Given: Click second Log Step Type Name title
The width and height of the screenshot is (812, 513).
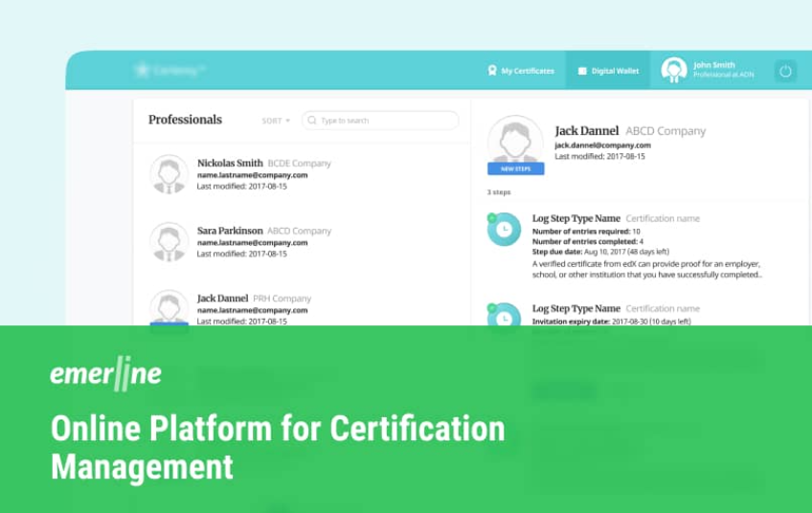Looking at the screenshot, I should [x=575, y=308].
